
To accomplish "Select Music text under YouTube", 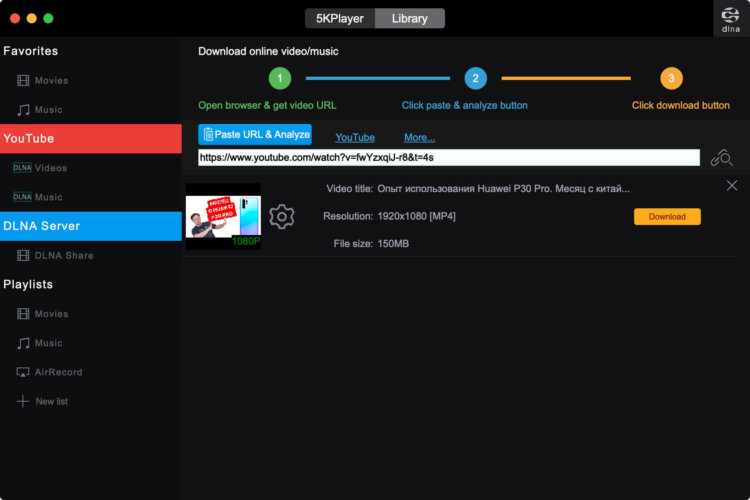I will point(48,197).
